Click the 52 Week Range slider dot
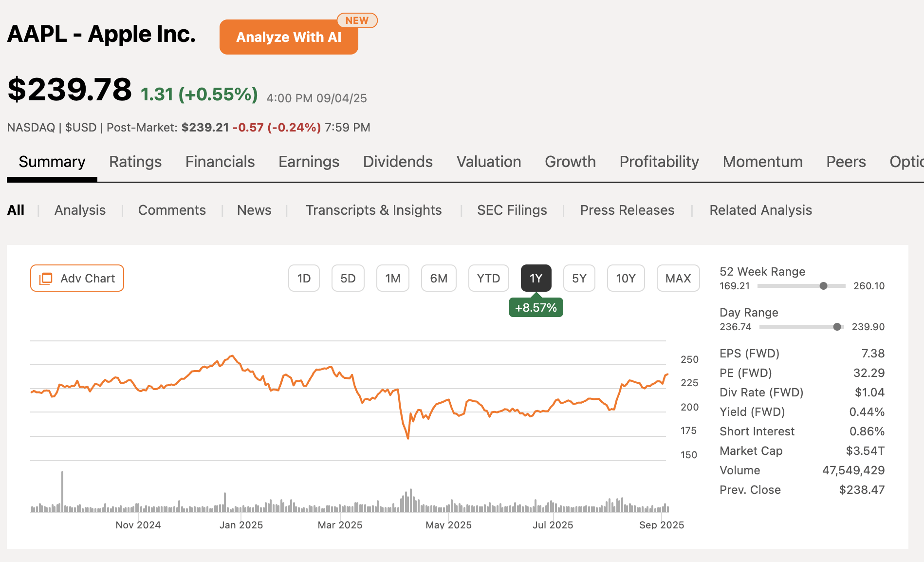The width and height of the screenshot is (924, 562). coord(823,286)
